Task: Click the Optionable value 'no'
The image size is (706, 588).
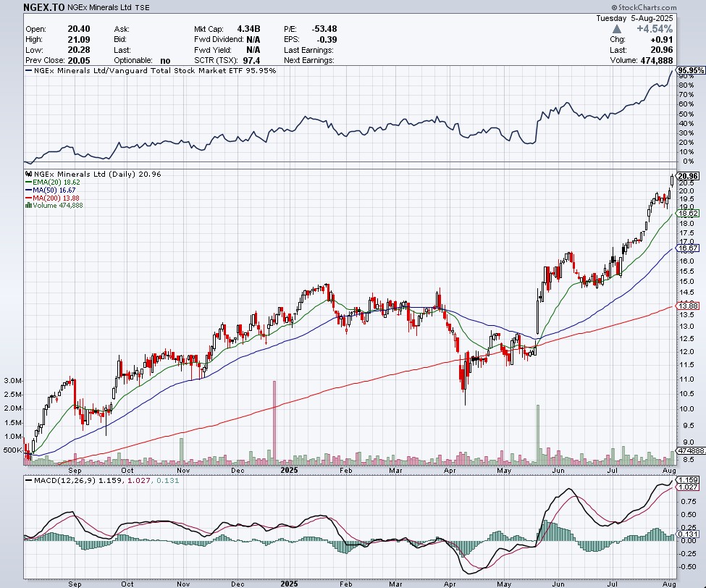Action: pyautogui.click(x=165, y=60)
